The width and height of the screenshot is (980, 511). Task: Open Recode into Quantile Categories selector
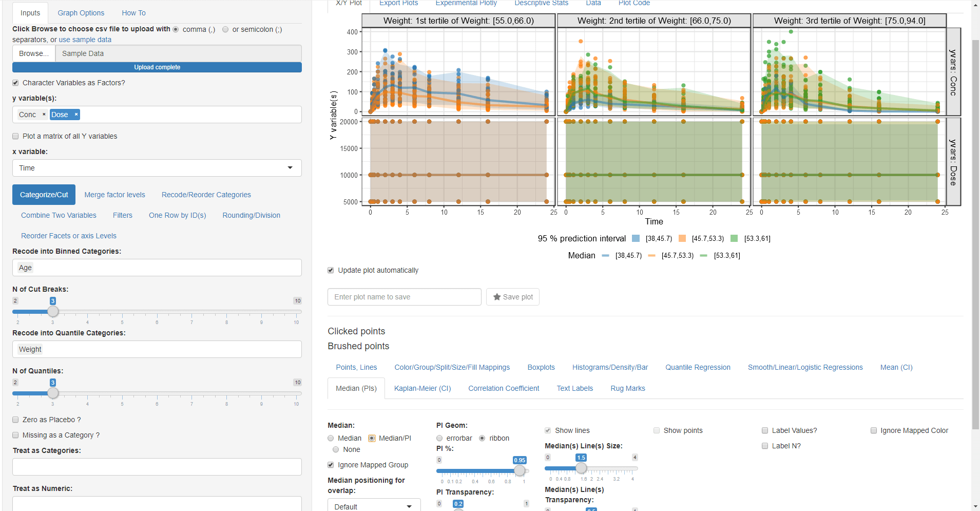click(157, 349)
